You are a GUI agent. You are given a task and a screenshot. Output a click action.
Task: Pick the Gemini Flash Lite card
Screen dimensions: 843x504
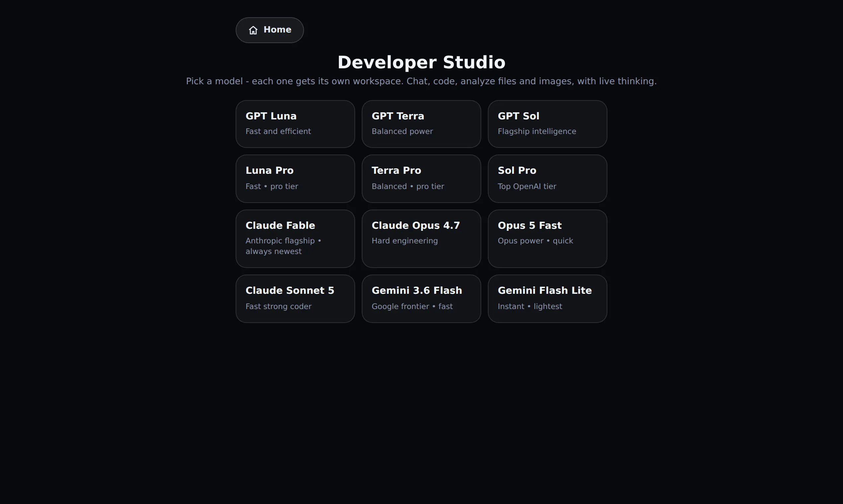click(547, 299)
